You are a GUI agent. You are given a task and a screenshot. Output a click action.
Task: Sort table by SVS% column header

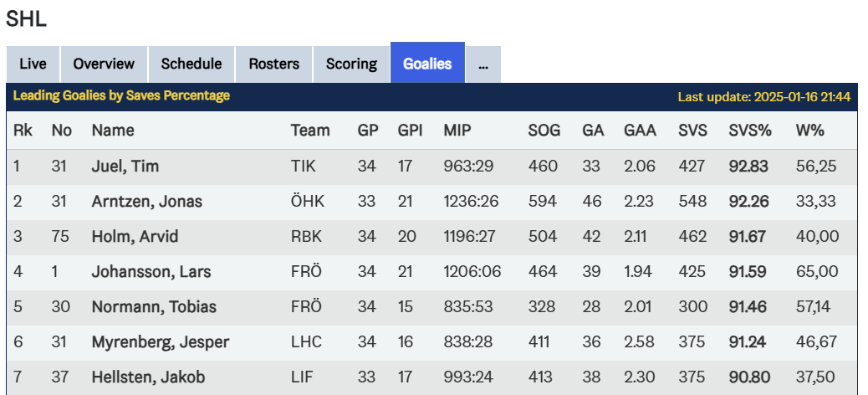tap(750, 131)
